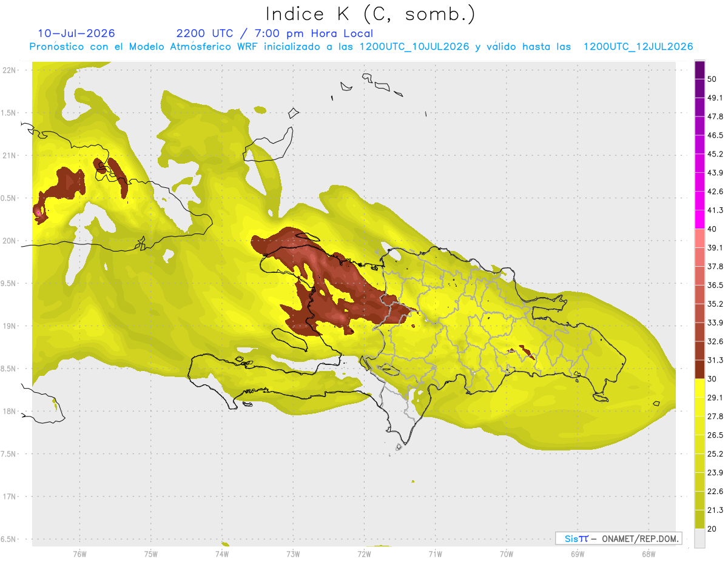The height and width of the screenshot is (562, 728).
Task: Click the 17N latitude axis label
Action: [10, 497]
